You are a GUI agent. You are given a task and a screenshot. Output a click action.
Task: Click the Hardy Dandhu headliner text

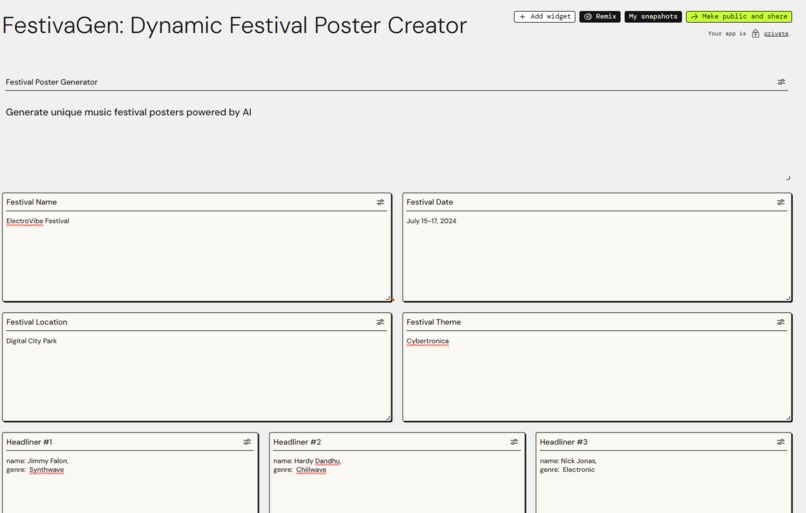pos(307,461)
